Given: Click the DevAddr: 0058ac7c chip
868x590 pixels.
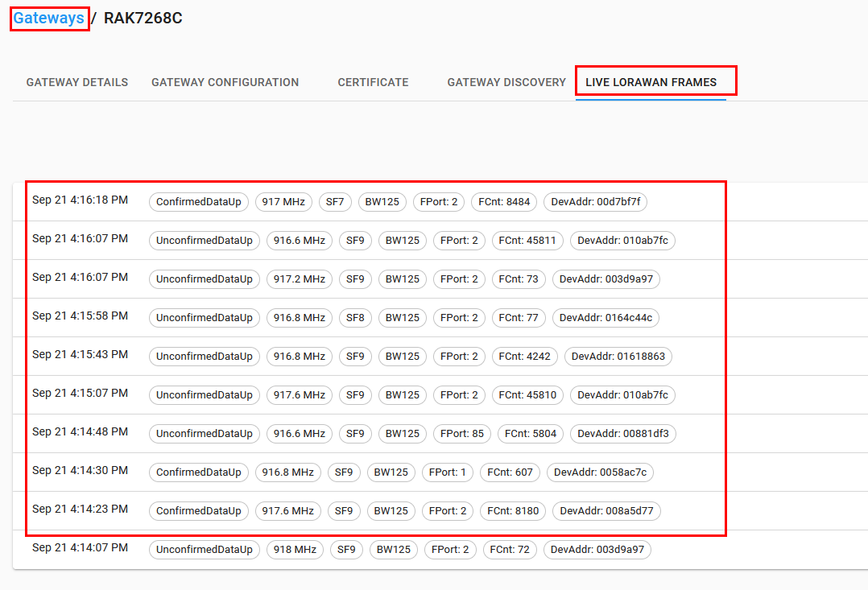Looking at the screenshot, I should tap(600, 472).
